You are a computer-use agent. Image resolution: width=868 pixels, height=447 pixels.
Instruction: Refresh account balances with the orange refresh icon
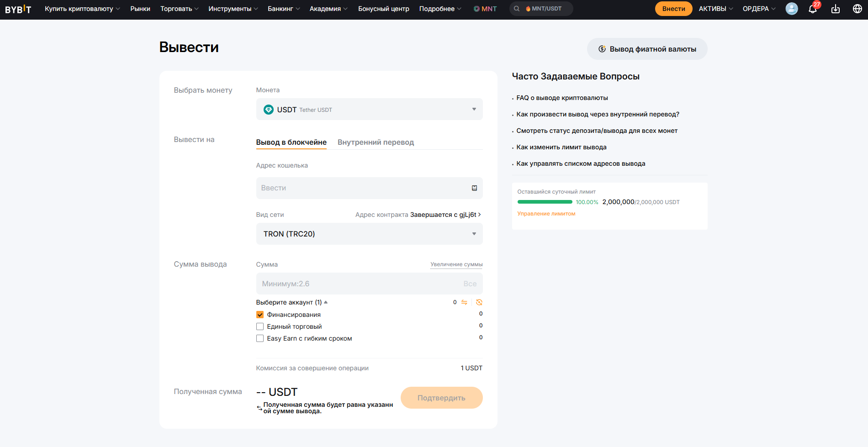(x=479, y=302)
